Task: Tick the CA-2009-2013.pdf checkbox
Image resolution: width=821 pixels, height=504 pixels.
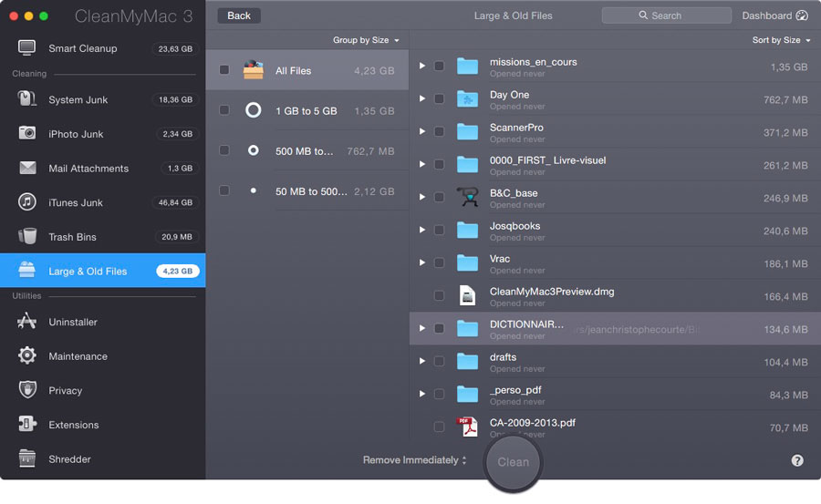Action: (440, 427)
